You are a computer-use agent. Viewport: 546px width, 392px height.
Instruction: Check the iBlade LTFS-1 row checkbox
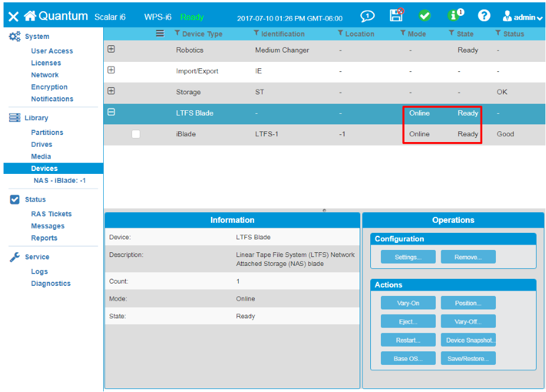coord(136,134)
